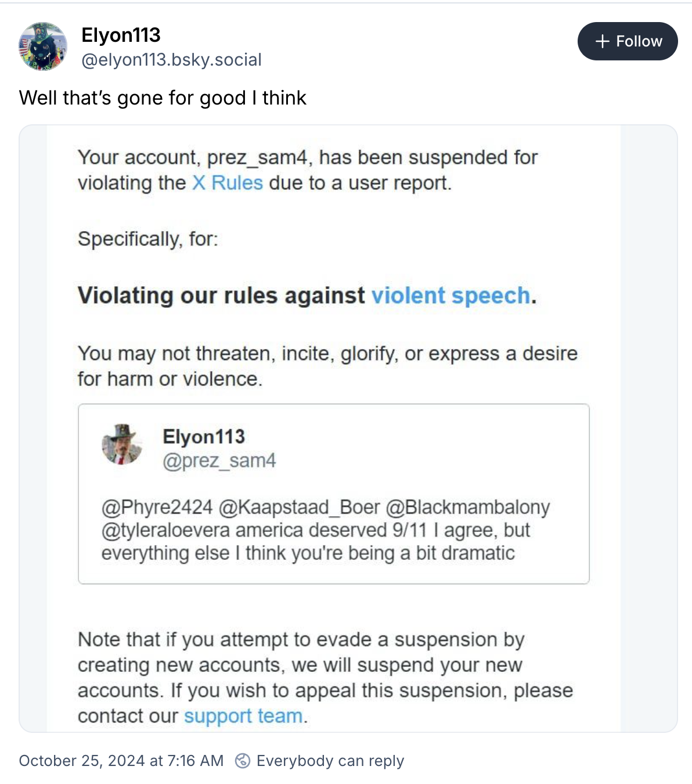The image size is (692, 784).
Task: Open the @elyon113.bsky.social handle
Action: (x=171, y=60)
